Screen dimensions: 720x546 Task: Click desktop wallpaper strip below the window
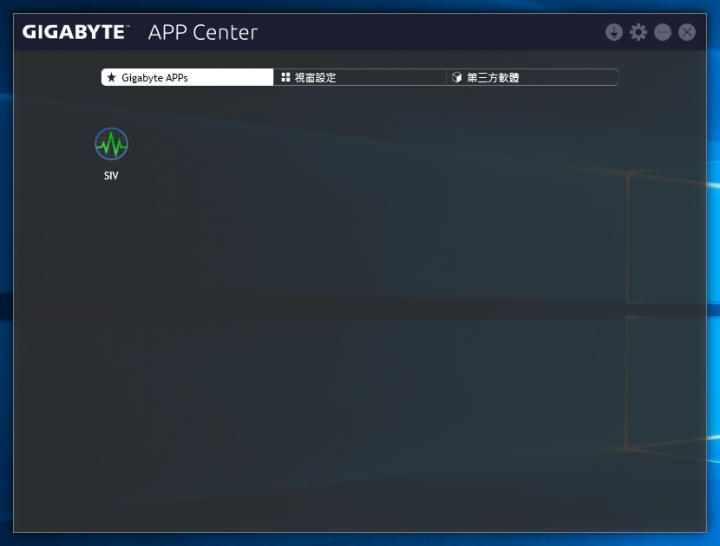pyautogui.click(x=360, y=540)
